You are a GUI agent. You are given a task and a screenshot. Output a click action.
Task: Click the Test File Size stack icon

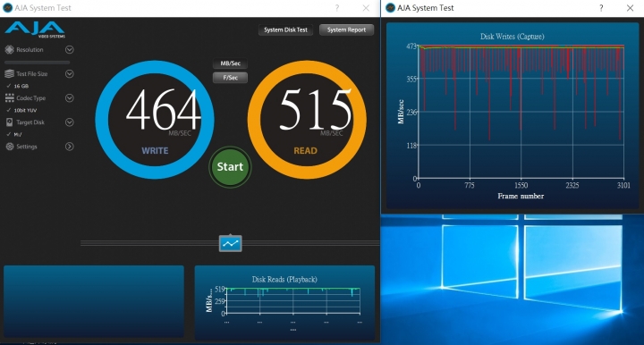pyautogui.click(x=10, y=74)
